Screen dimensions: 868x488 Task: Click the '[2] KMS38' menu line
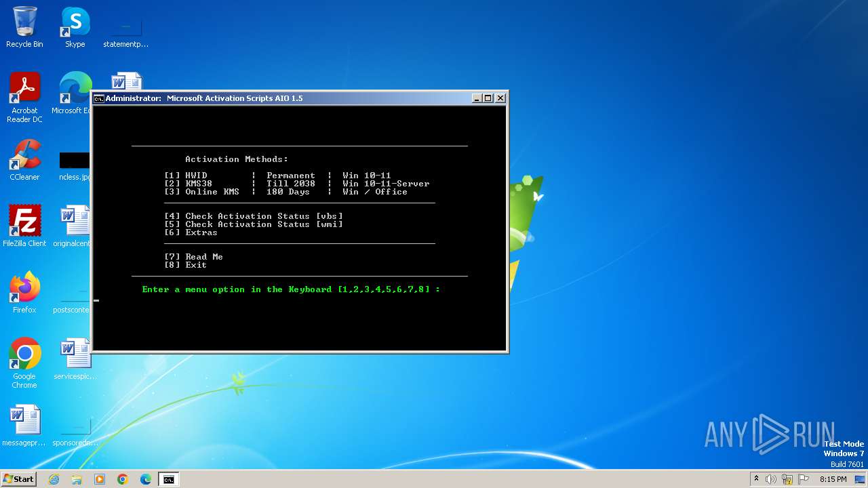coord(297,184)
